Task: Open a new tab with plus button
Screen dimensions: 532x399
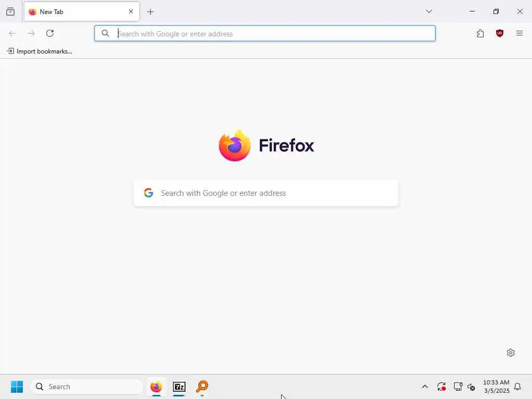Action: point(150,12)
